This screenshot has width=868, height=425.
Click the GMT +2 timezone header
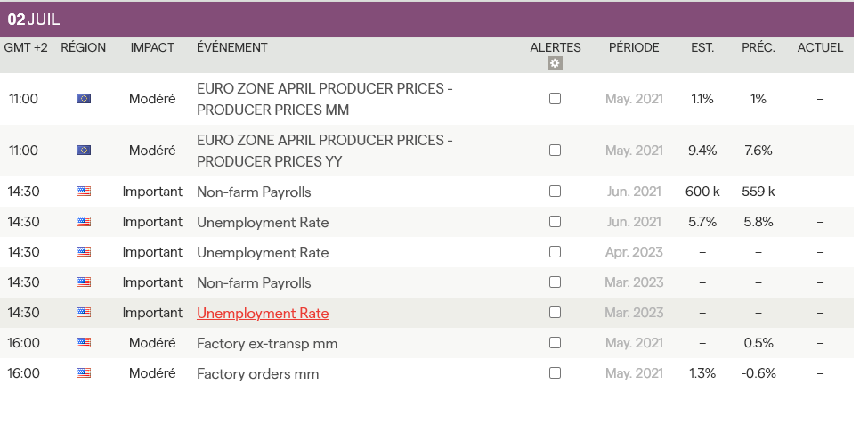point(26,47)
